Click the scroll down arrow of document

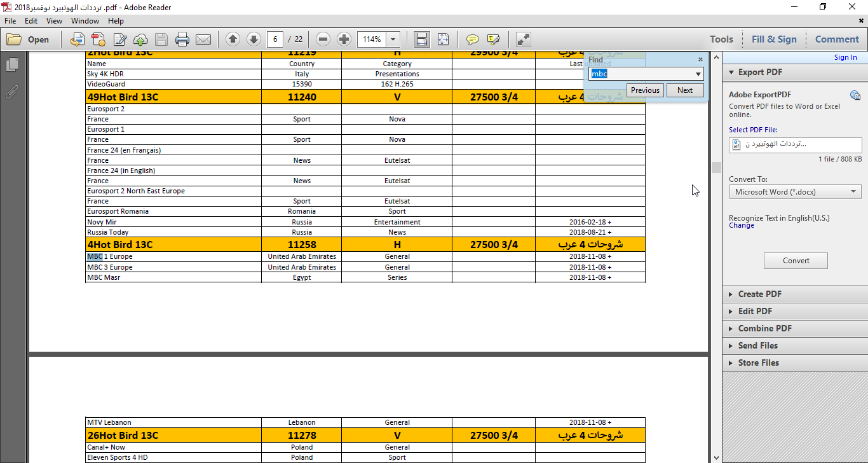[x=716, y=457]
